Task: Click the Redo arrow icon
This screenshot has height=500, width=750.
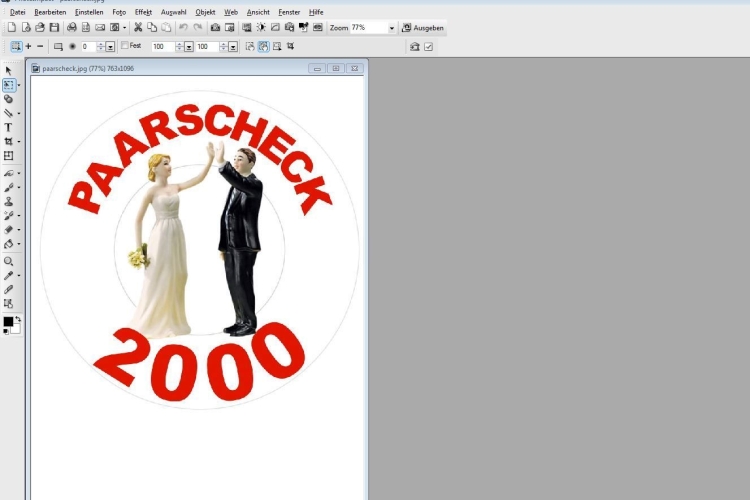Action: click(198, 27)
